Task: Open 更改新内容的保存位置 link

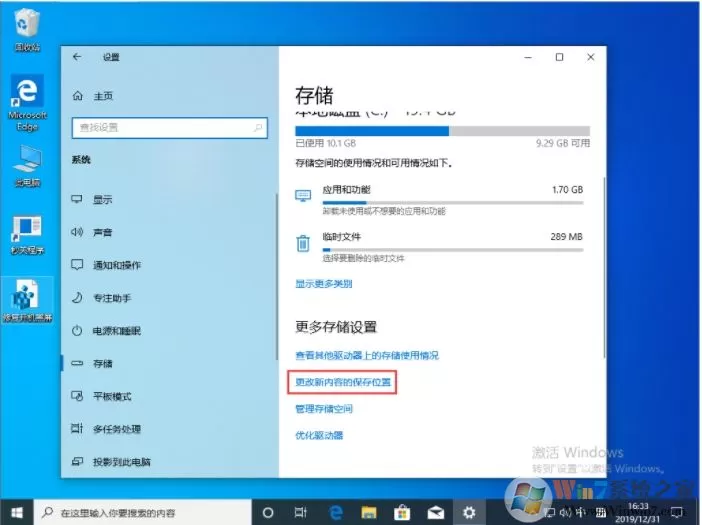Action: 343,382
